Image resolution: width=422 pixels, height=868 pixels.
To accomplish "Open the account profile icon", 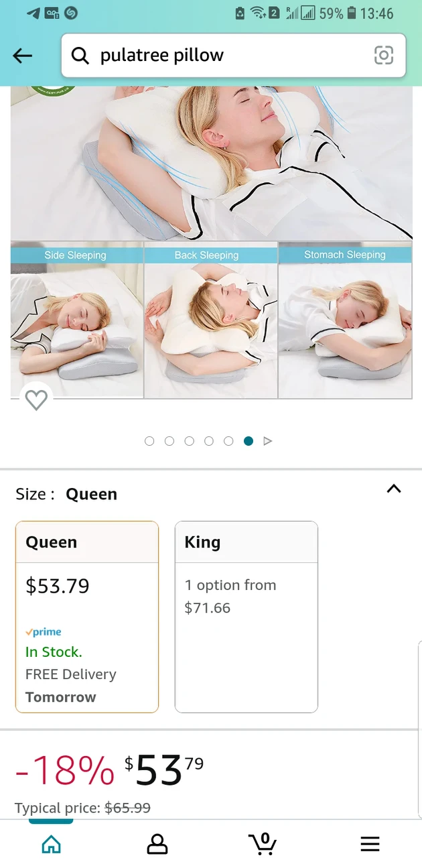I will pos(157,844).
